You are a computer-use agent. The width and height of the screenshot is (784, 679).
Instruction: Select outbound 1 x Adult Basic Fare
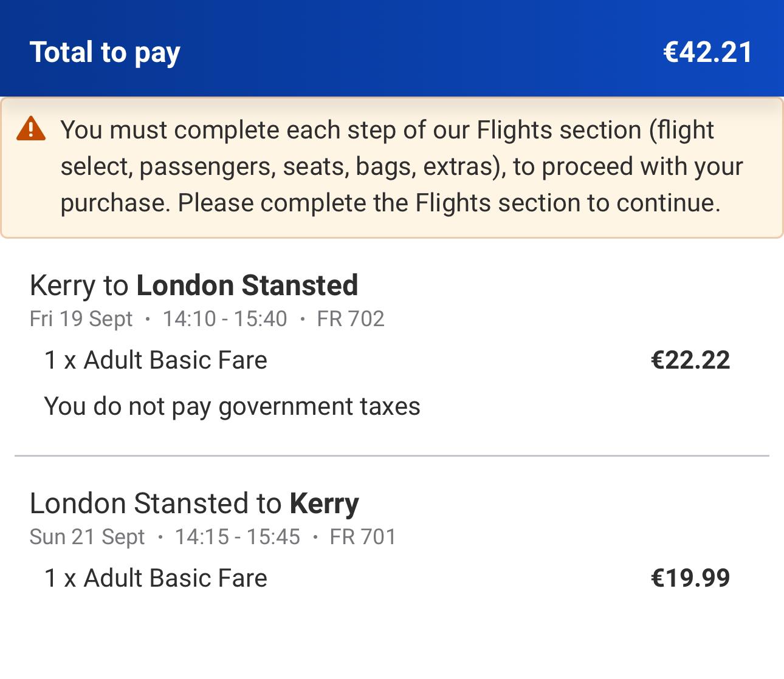tap(156, 360)
